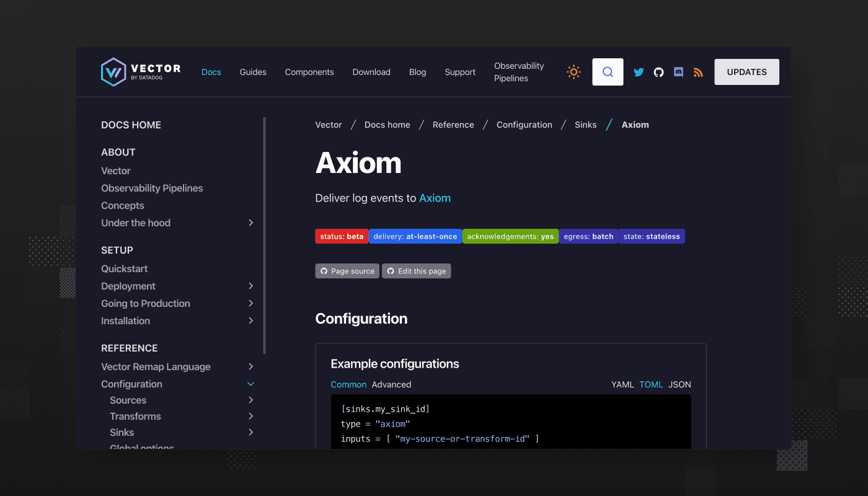This screenshot has width=868, height=496.
Task: Toggle light mode with the sun icon
Action: (x=573, y=71)
